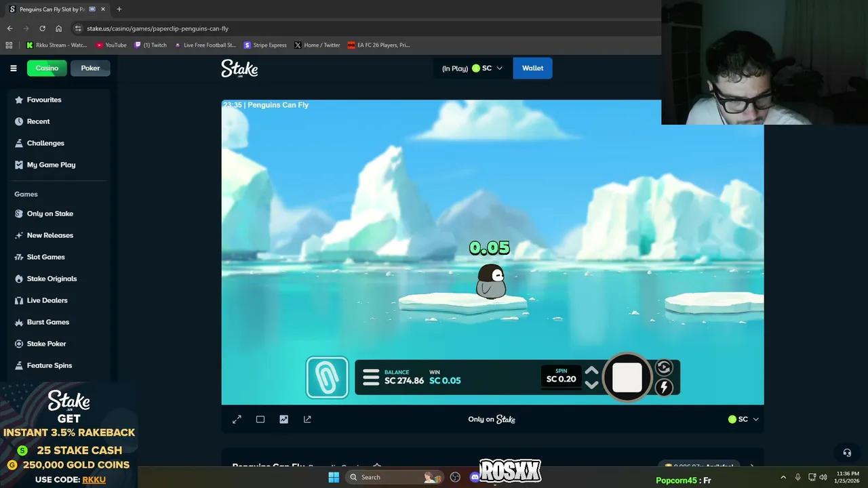This screenshot has height=488, width=868.
Task: Select the autoplay spin icon
Action: [x=663, y=367]
